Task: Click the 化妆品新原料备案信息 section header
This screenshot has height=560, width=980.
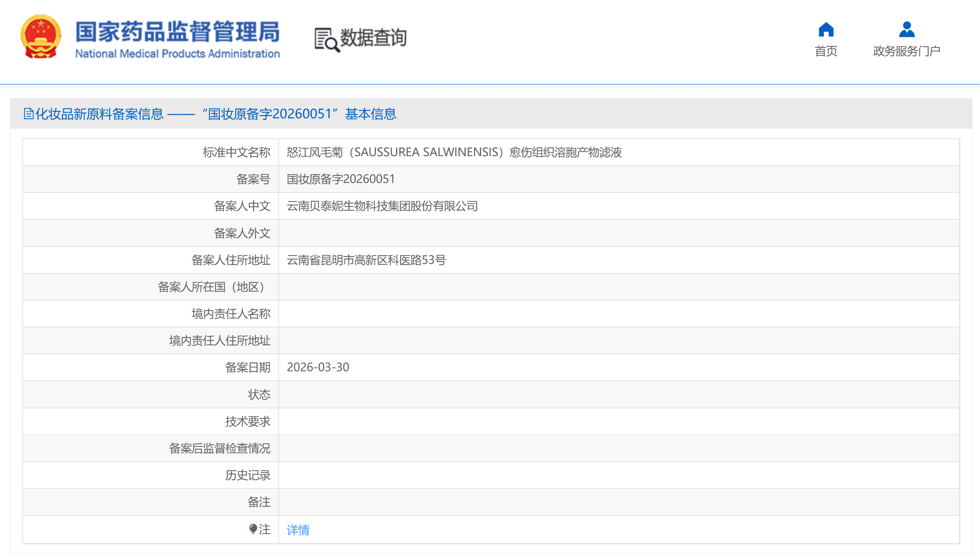Action: click(x=99, y=114)
